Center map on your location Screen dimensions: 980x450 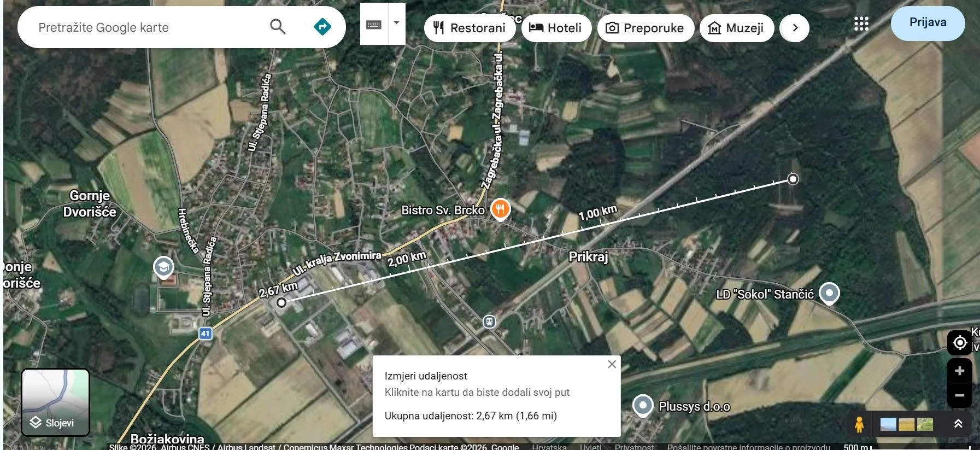click(959, 343)
